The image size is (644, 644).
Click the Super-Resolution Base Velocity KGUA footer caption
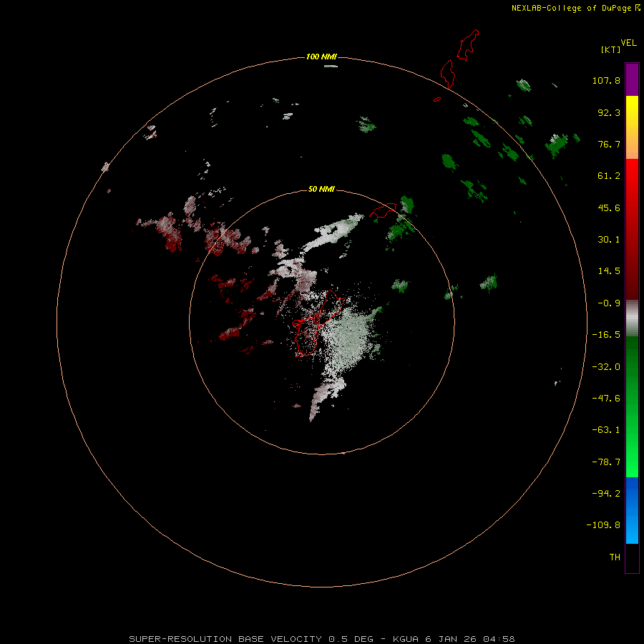coord(321,639)
